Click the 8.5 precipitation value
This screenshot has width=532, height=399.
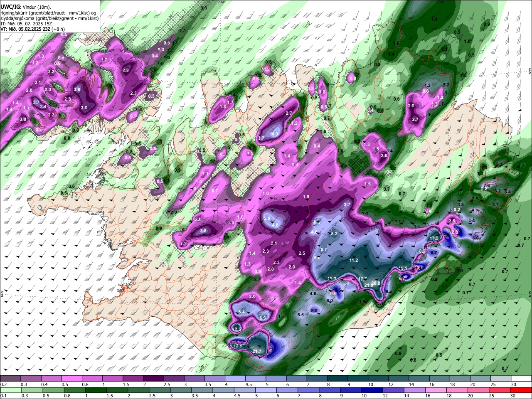(x=314, y=310)
